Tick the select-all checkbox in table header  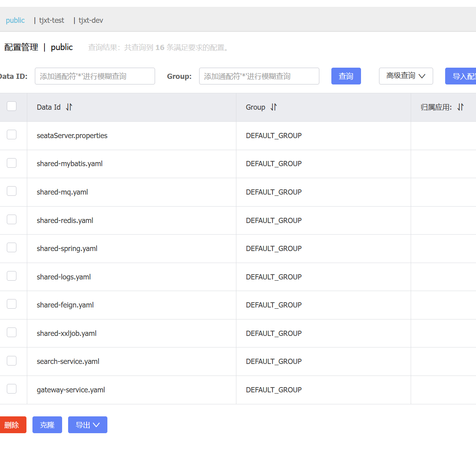coord(12,106)
